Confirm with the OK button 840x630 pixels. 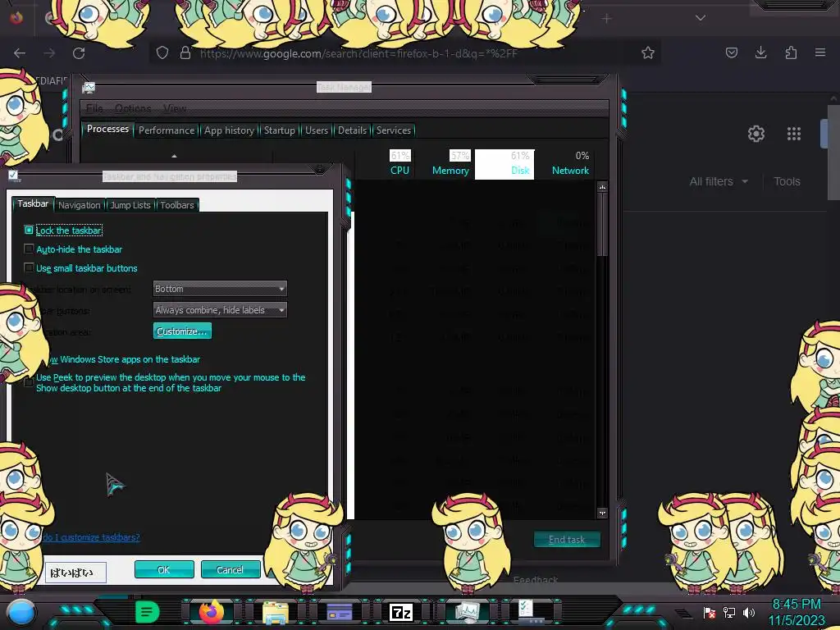pos(164,569)
